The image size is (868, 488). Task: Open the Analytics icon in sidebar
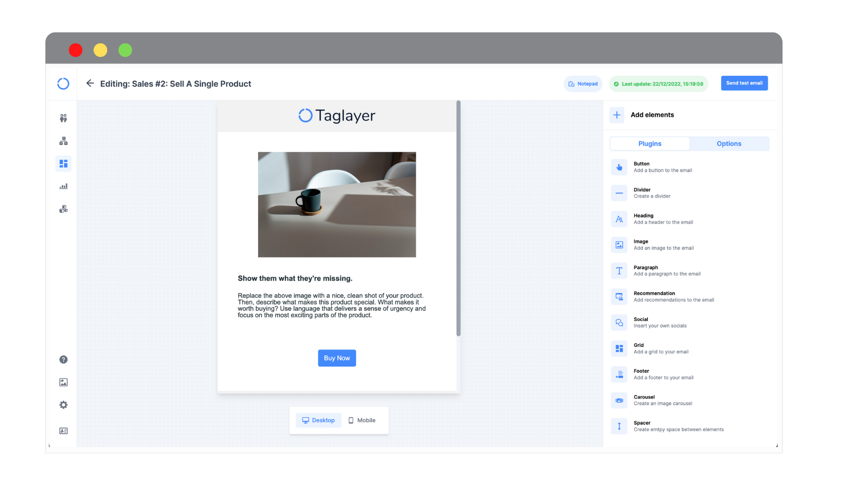click(x=64, y=187)
